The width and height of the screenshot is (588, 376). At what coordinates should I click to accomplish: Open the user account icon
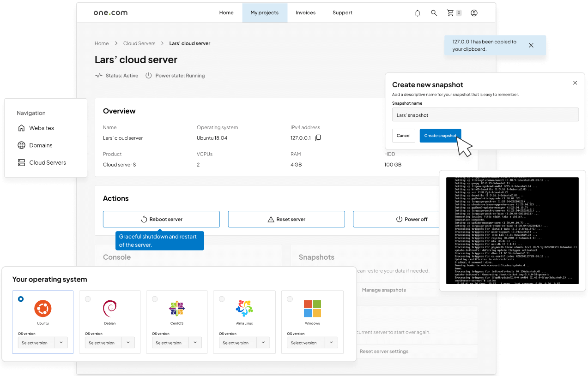[474, 13]
